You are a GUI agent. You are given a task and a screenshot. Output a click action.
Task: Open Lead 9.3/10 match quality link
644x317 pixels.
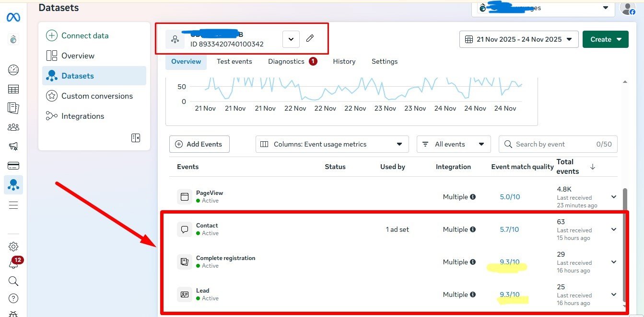click(510, 294)
